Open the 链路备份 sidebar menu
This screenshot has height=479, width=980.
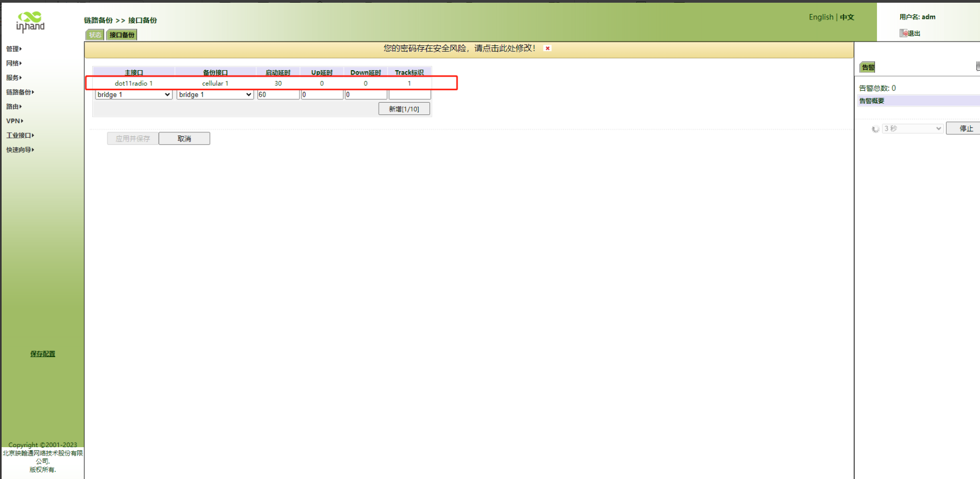coord(20,92)
